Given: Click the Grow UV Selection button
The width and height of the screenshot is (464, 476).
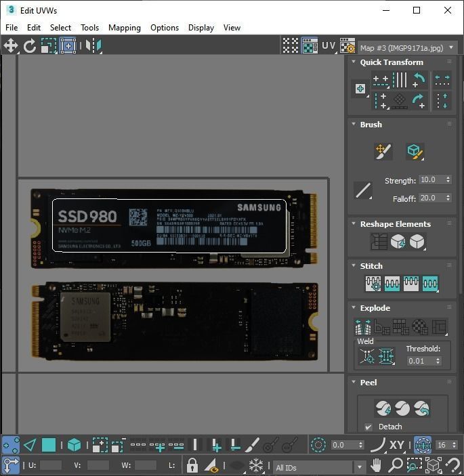Looking at the screenshot, I should click(x=100, y=445).
